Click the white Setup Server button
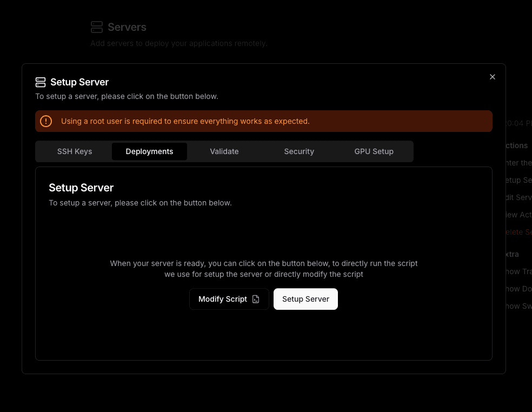The width and height of the screenshot is (532, 412). point(305,299)
